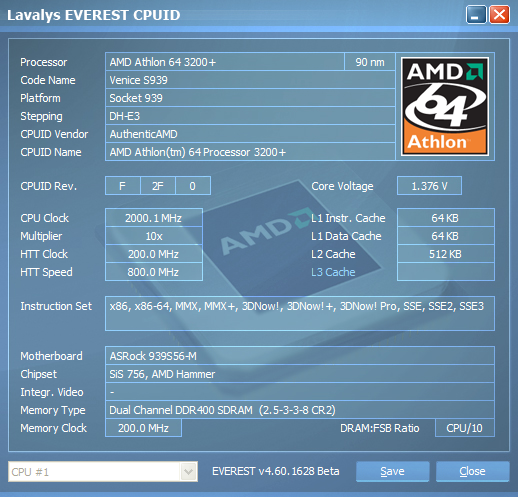518x497 pixels.
Task: Click CPU clock value 2000.1 MHz
Action: (x=154, y=218)
